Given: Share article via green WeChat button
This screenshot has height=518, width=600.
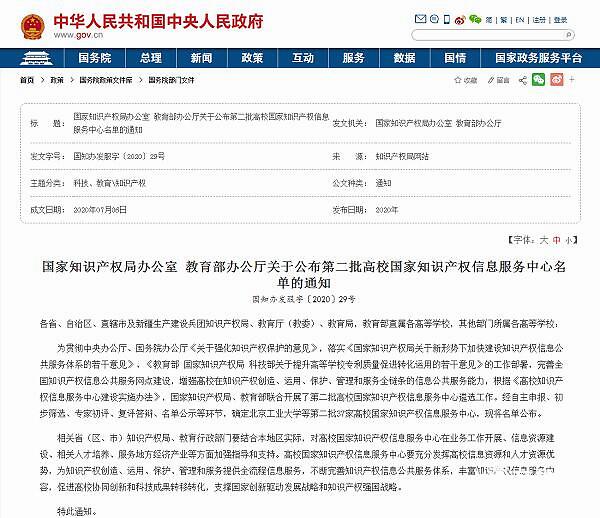Looking at the screenshot, I should (540, 80).
